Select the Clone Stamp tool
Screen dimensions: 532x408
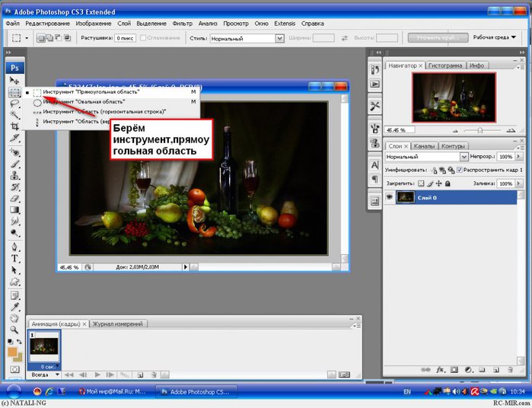[x=14, y=176]
